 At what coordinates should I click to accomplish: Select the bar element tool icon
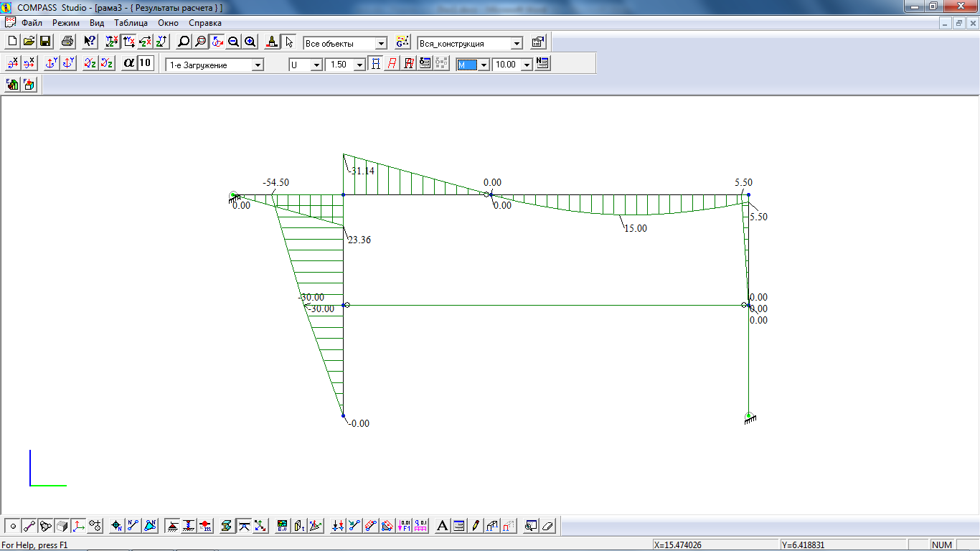tap(29, 526)
